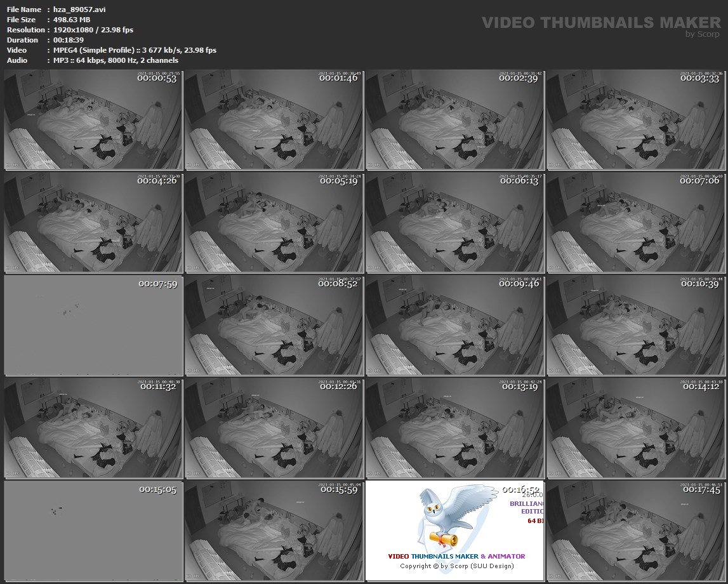This screenshot has height=584, width=728.
Task: Click the file name hza_89057.avi
Action: 79,10
